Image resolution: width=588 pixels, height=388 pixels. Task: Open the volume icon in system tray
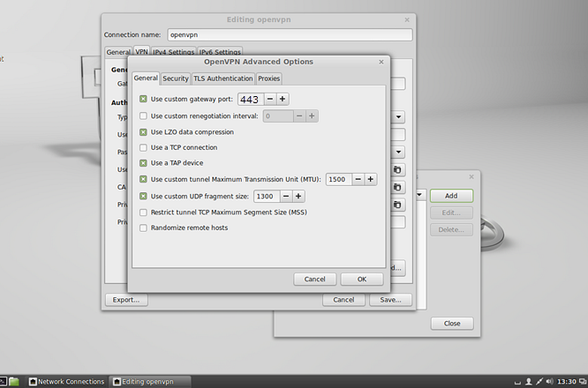tap(549, 382)
